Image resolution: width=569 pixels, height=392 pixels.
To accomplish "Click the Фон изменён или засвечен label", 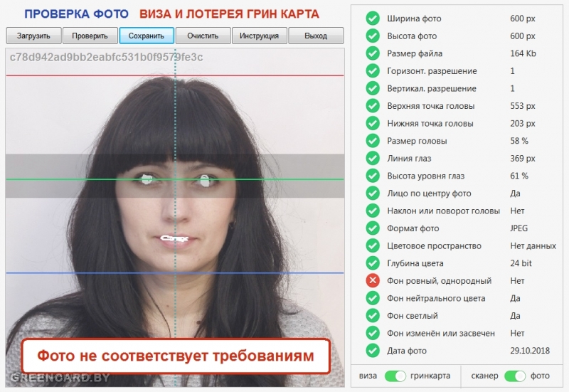I will 441,333.
